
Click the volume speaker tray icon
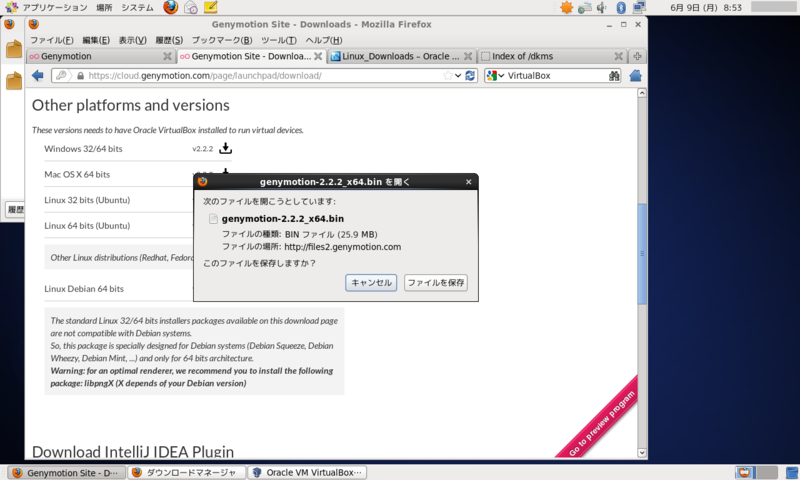tap(603, 7)
